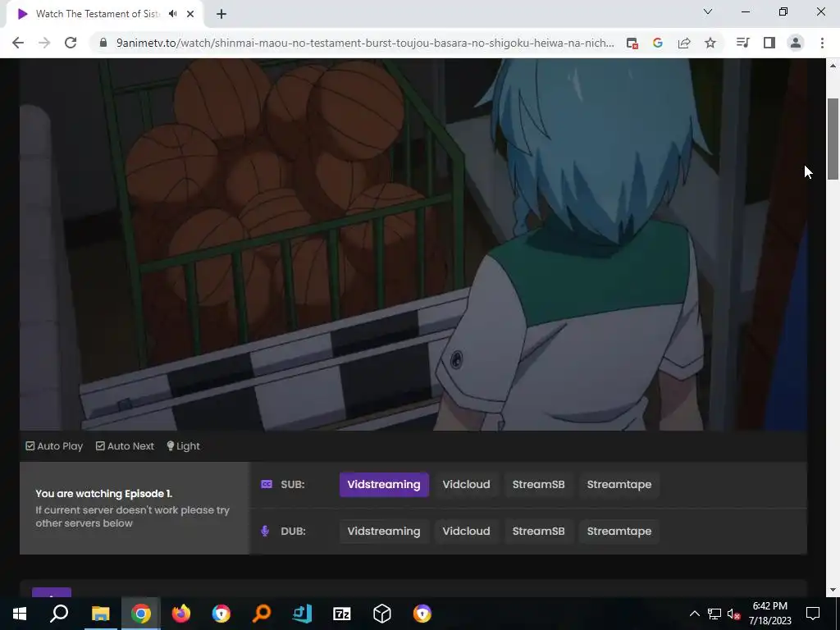840x630 pixels.
Task: Switch to Chrome in taskbar
Action: click(x=141, y=614)
